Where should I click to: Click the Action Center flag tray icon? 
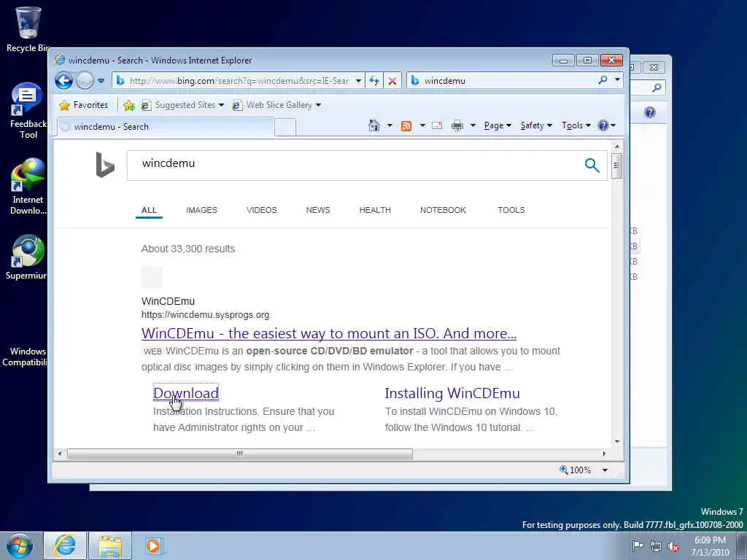638,545
